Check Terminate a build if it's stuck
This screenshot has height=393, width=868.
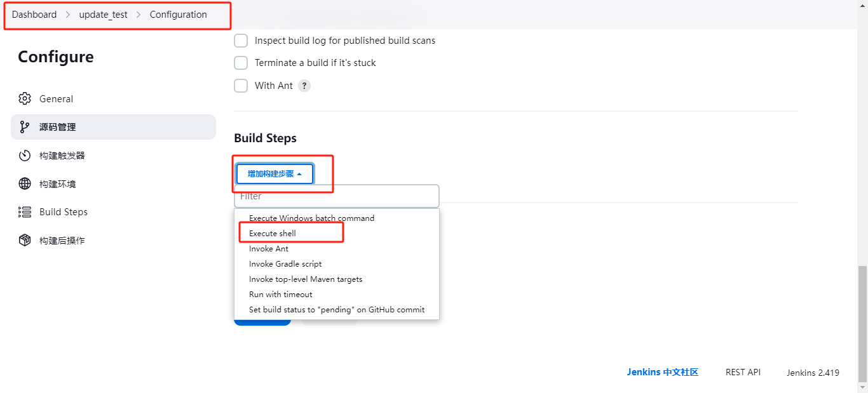point(241,63)
